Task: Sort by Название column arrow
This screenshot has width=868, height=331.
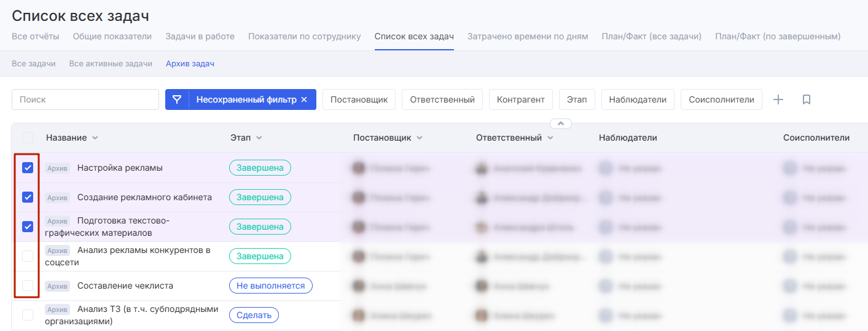Action: pos(95,138)
